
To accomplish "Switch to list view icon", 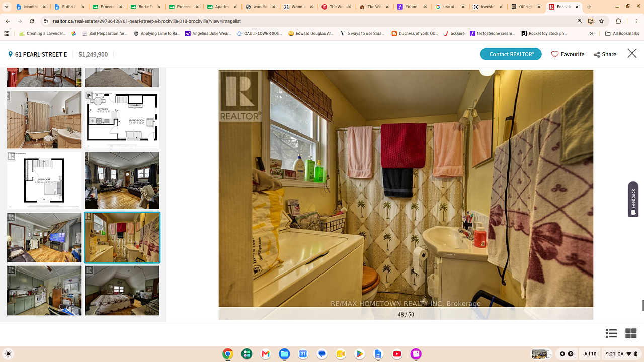I will (x=611, y=333).
